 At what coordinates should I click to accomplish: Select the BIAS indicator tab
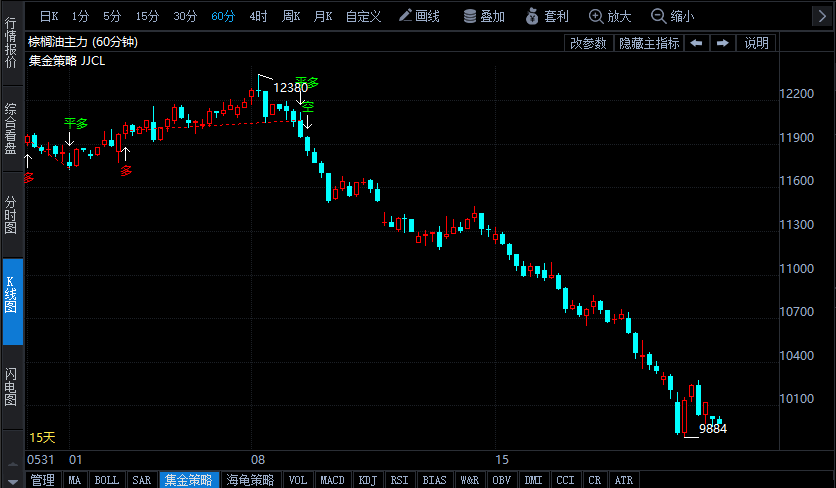[435, 480]
